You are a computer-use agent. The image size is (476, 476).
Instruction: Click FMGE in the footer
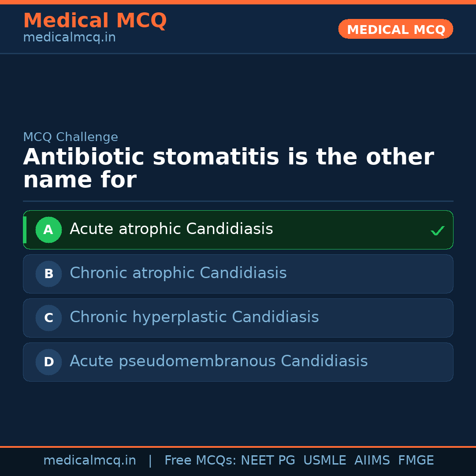point(416,461)
